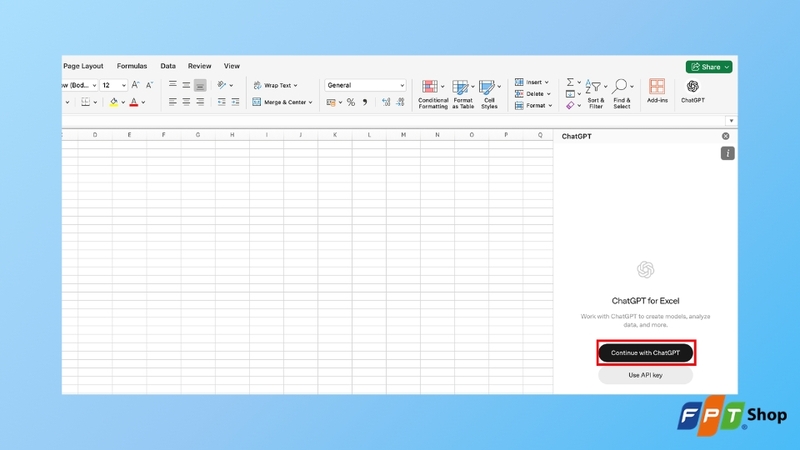Open the font color dropdown arrow

(x=143, y=103)
